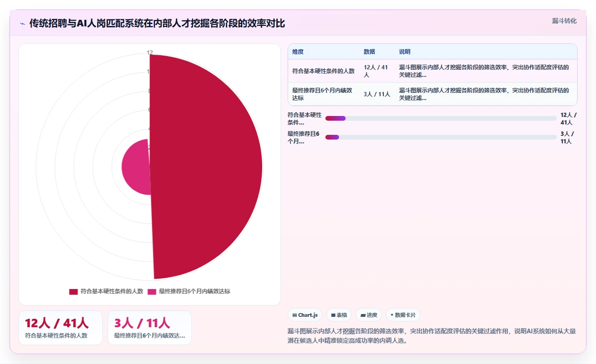Click the 数据 column header

(369, 51)
